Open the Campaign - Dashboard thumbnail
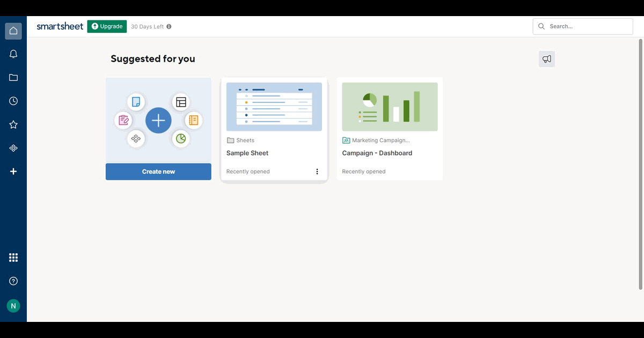Viewport: 644px width, 338px height. [x=390, y=107]
